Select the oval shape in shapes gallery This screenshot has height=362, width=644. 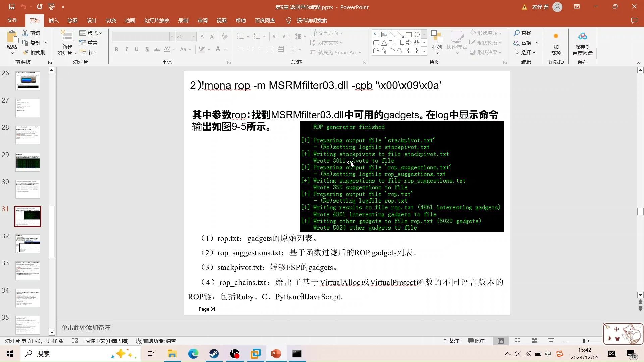pos(416,34)
